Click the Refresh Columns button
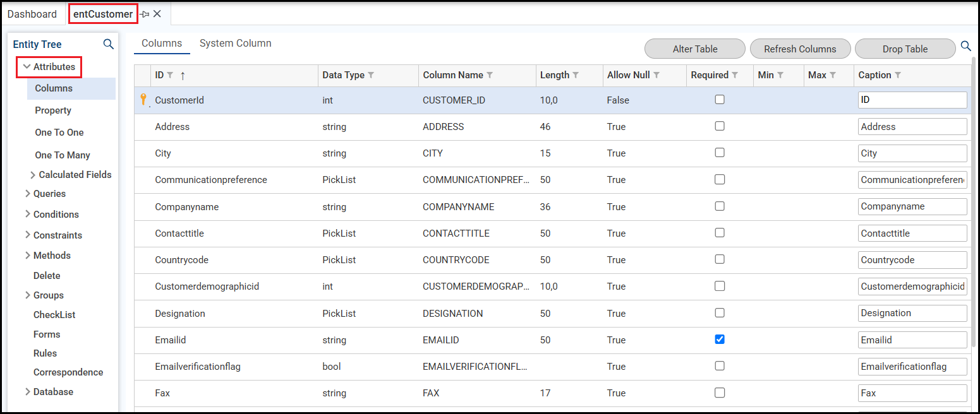Viewport: 980px width, 414px height. [x=799, y=49]
